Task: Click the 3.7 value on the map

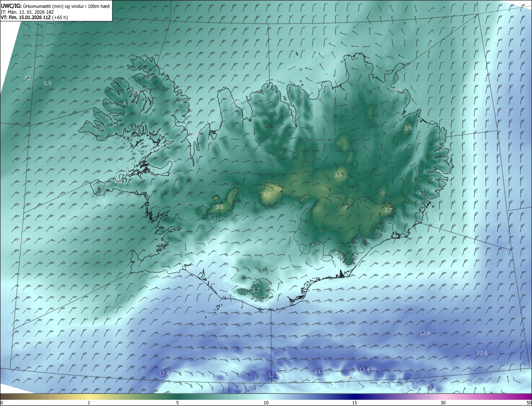Action: click(x=388, y=210)
